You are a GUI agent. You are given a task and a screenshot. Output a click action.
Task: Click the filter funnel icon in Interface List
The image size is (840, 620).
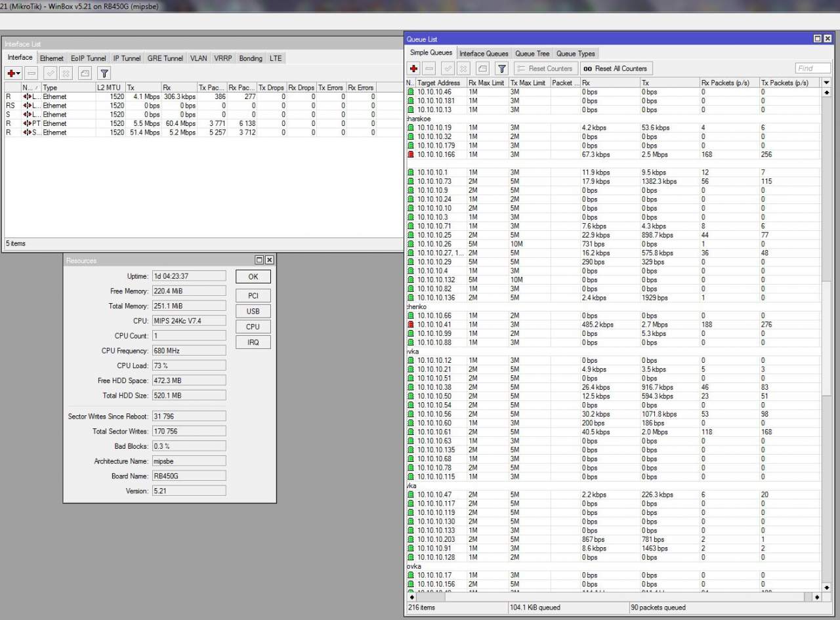[104, 73]
